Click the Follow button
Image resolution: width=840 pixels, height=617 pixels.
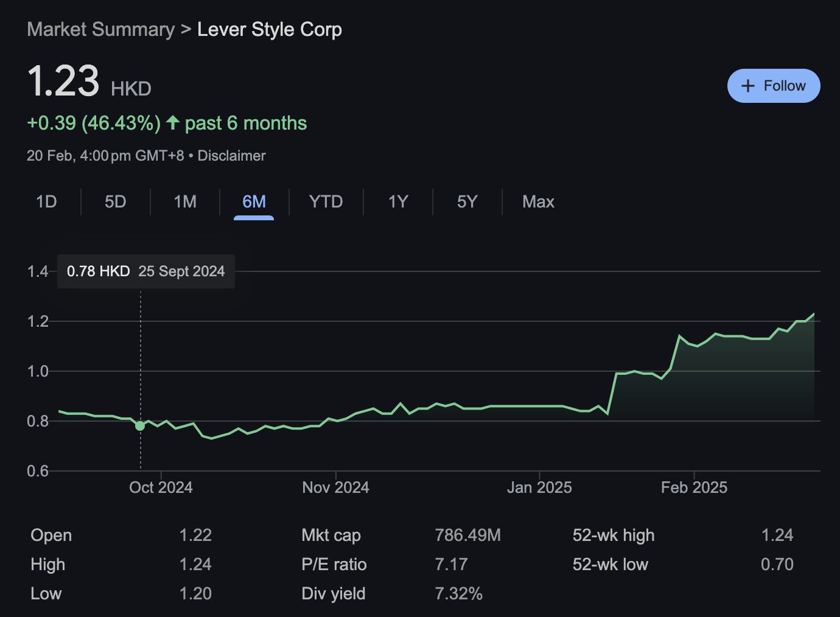pos(774,86)
